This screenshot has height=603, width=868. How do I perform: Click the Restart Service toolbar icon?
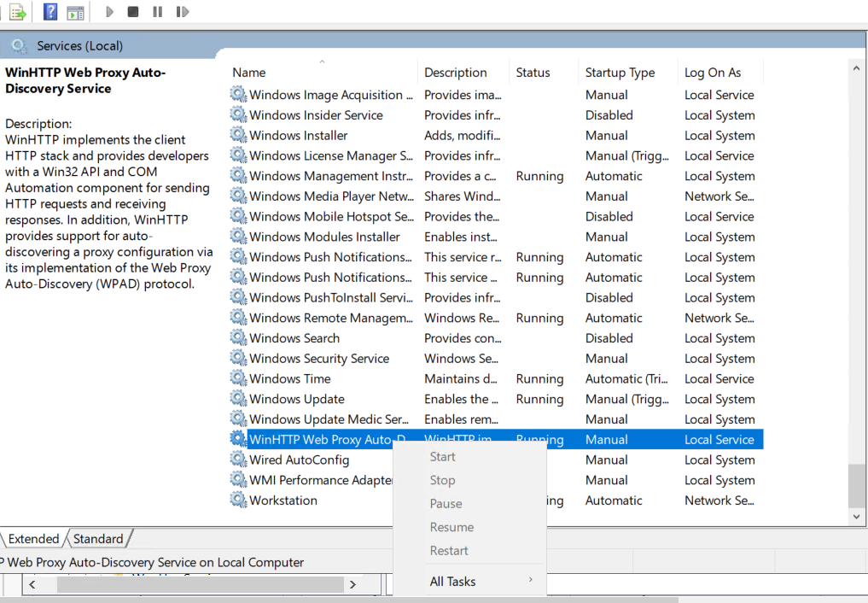click(x=182, y=12)
